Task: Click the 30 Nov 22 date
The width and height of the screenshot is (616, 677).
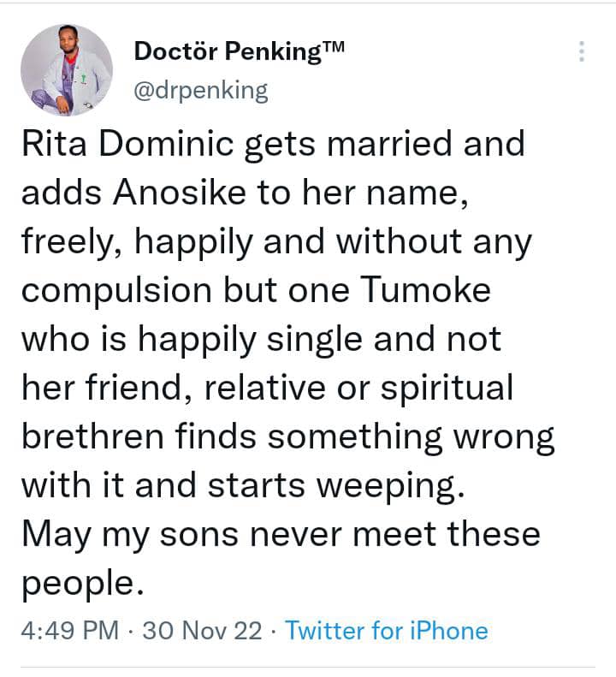Action: coord(202,631)
